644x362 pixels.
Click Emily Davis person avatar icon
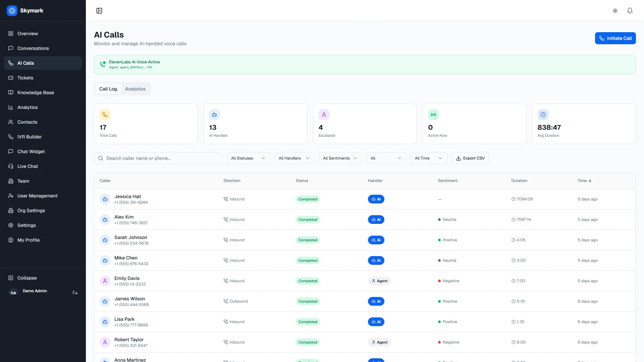click(105, 281)
